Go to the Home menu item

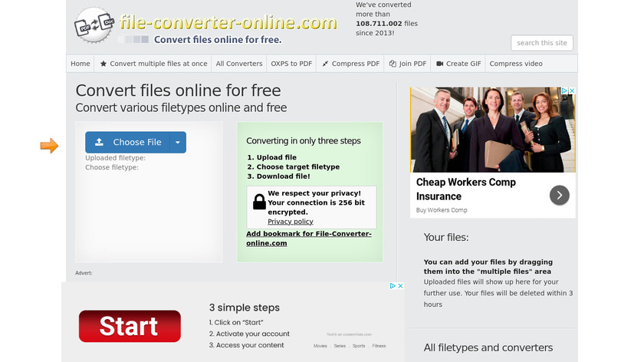click(x=80, y=64)
